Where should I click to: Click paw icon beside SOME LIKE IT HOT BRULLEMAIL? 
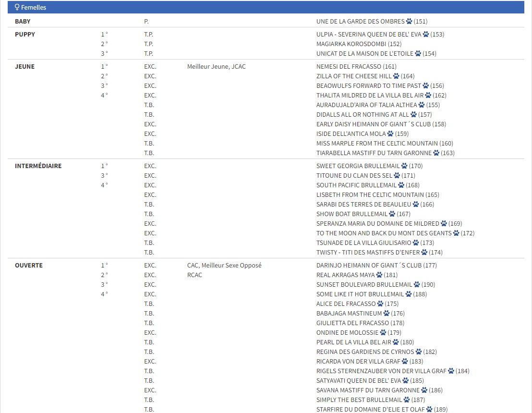[x=409, y=294]
